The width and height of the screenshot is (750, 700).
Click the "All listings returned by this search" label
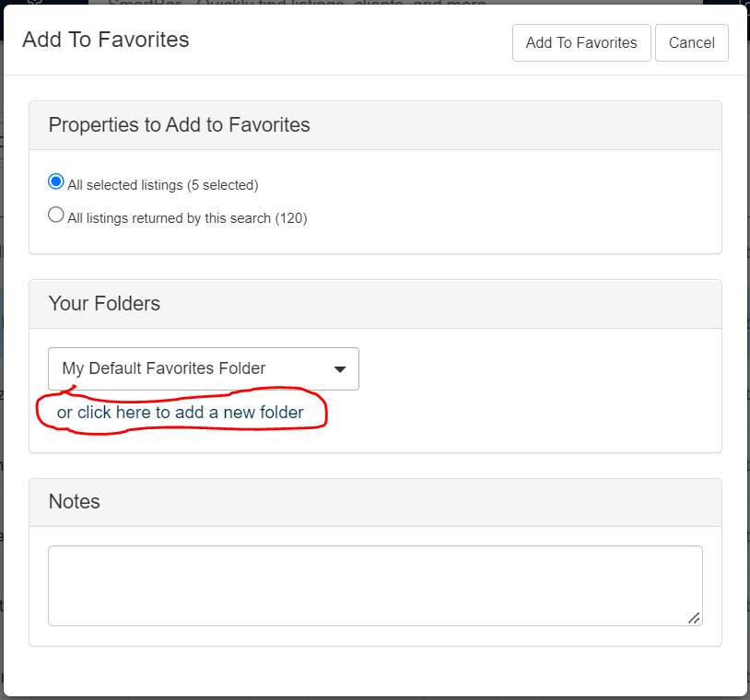tap(169, 218)
